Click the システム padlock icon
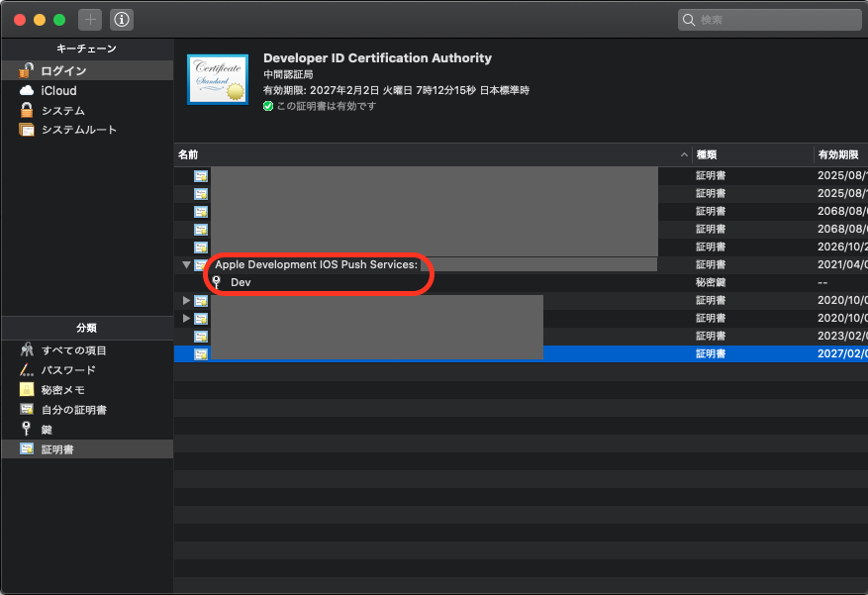The height and width of the screenshot is (595, 868). pos(26,110)
